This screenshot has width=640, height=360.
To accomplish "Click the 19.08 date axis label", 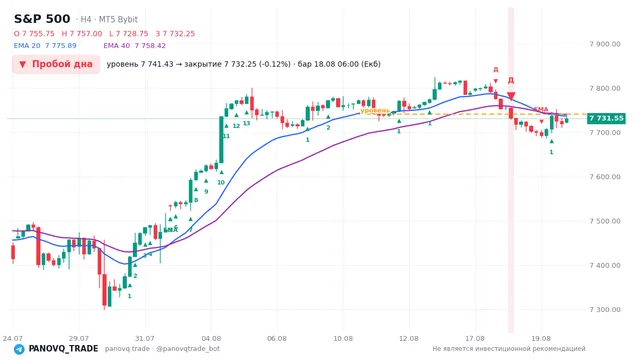I will click(x=541, y=338).
